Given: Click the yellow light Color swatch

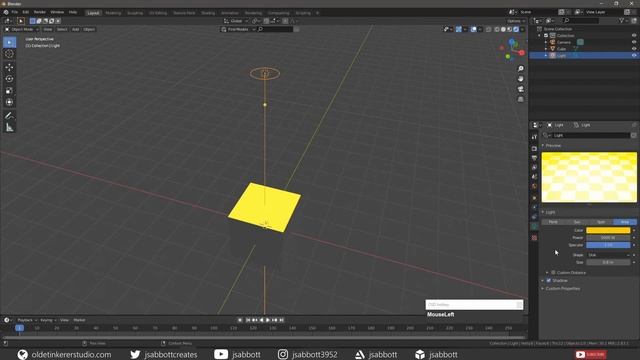Looking at the screenshot, I should [608, 230].
